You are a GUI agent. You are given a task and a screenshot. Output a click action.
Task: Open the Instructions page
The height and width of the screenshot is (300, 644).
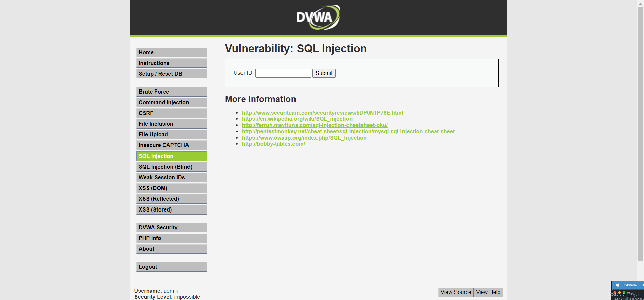172,63
